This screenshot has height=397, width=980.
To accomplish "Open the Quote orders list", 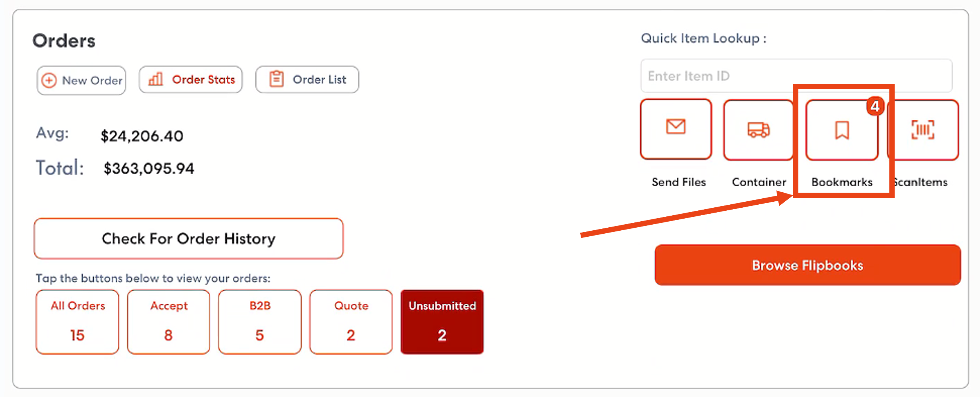I will (351, 322).
